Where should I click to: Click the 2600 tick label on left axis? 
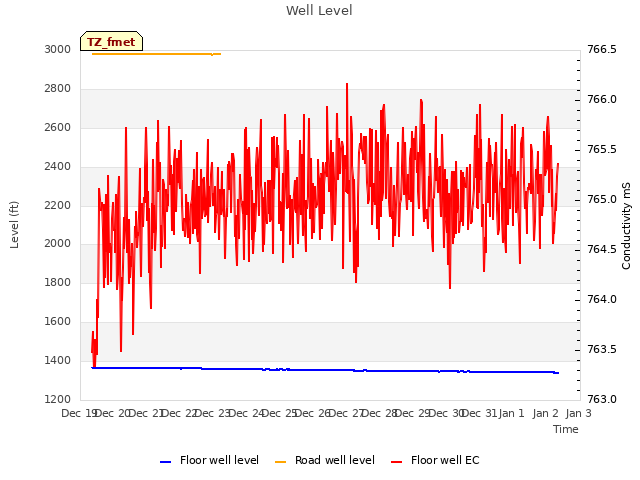pos(58,127)
